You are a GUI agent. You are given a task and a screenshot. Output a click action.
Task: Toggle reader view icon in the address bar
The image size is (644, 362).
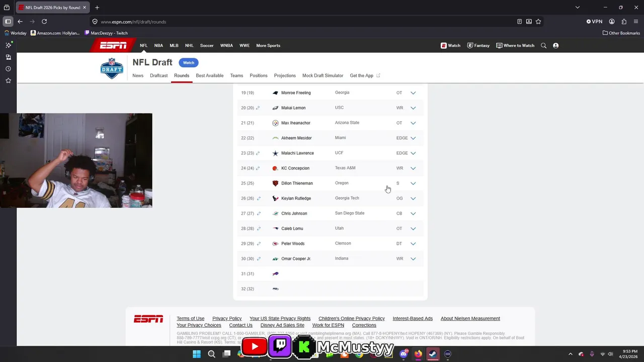coord(519,22)
